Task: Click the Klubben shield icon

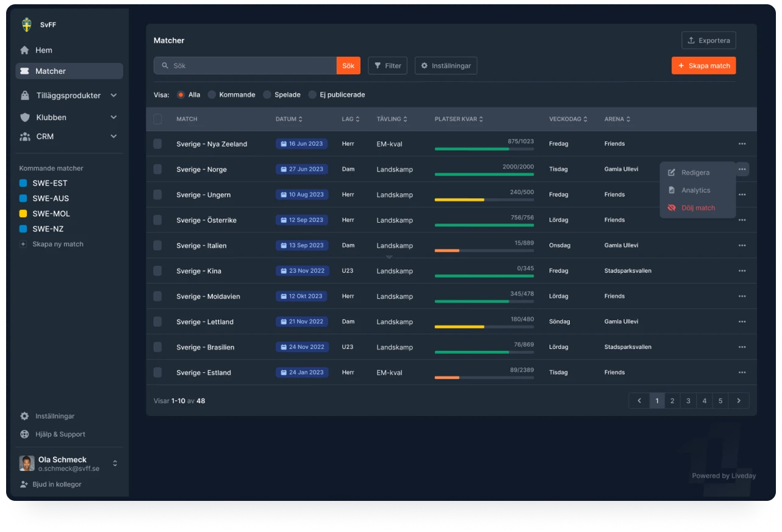Action: (x=25, y=117)
